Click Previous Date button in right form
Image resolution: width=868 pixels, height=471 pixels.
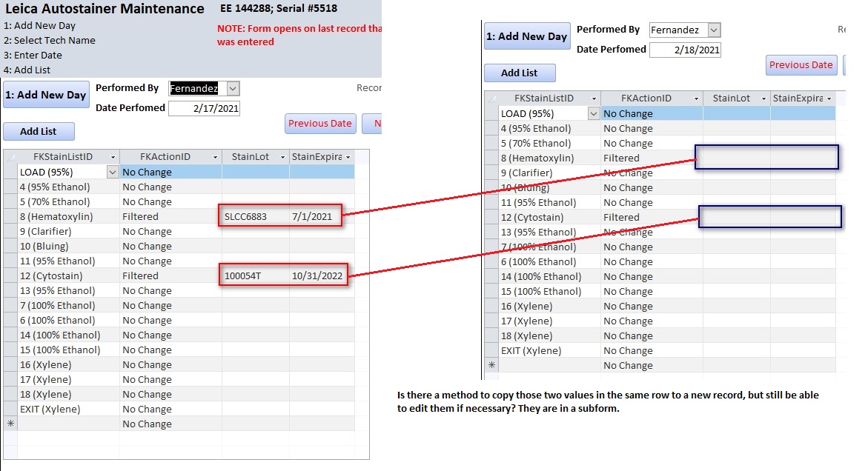[x=801, y=64]
